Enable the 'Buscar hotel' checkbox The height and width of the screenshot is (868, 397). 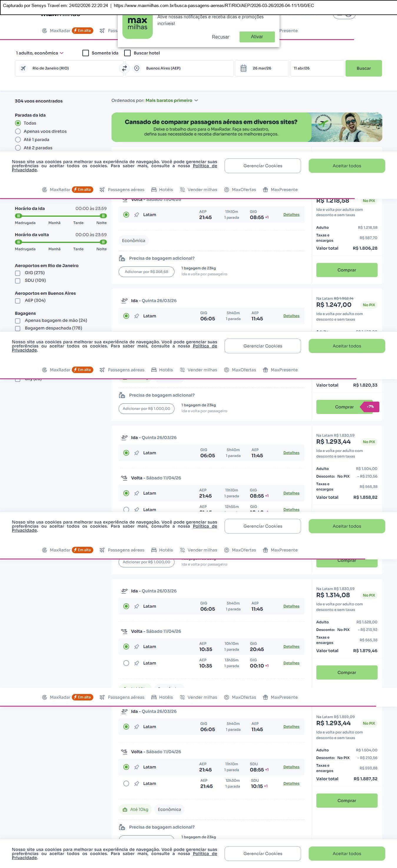128,53
